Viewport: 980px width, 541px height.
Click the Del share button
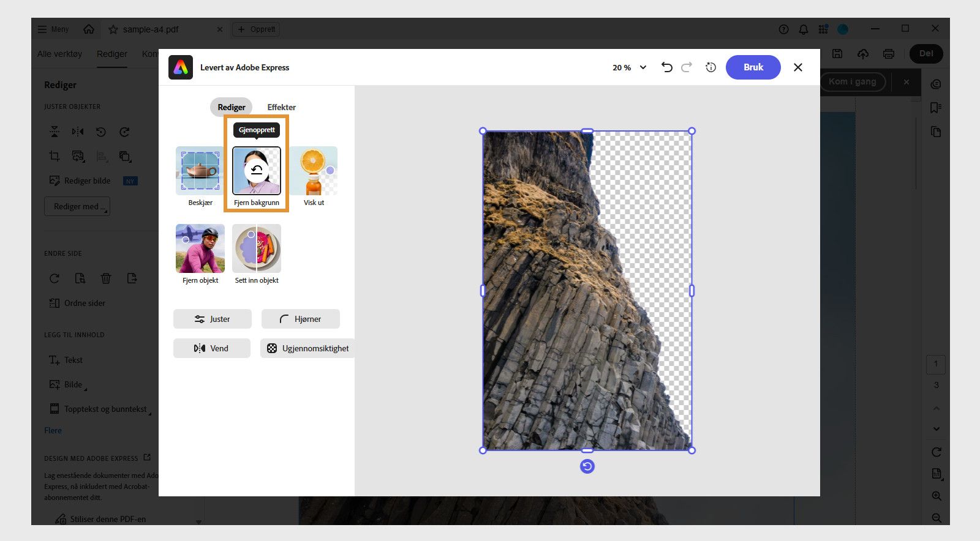pos(926,54)
